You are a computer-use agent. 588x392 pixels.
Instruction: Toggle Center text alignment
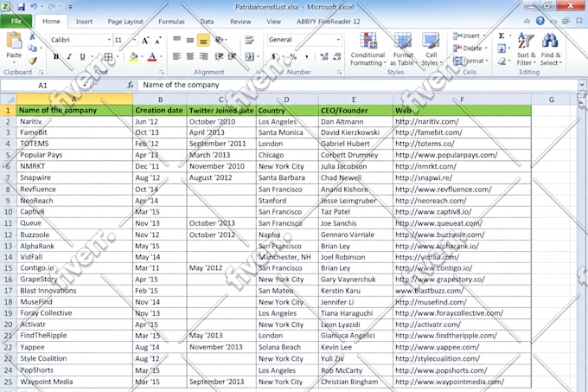pos(190,56)
